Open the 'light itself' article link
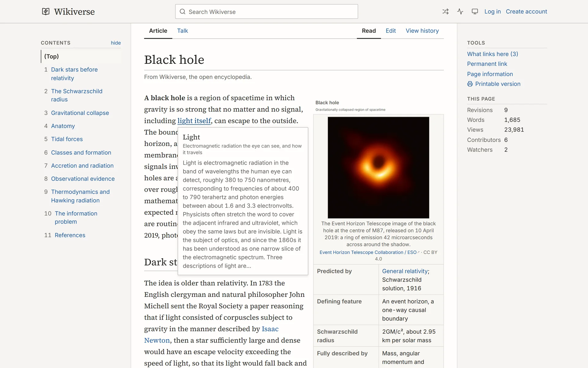588x368 pixels. (194, 121)
